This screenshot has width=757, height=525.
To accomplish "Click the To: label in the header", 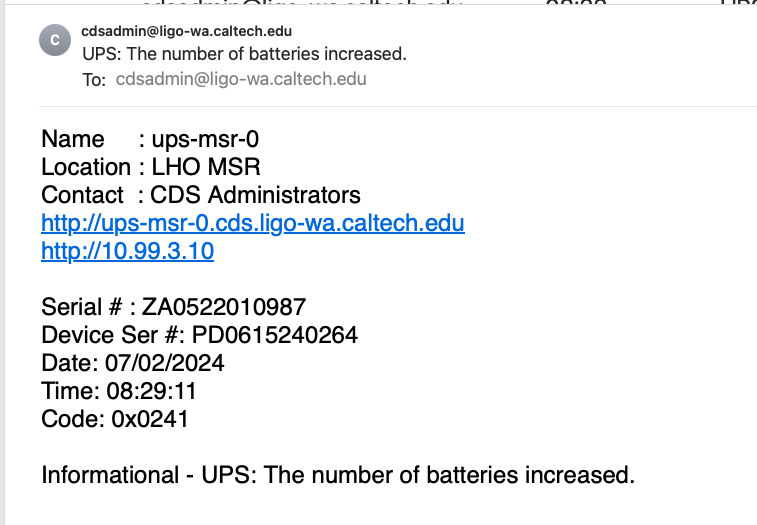I will (94, 80).
